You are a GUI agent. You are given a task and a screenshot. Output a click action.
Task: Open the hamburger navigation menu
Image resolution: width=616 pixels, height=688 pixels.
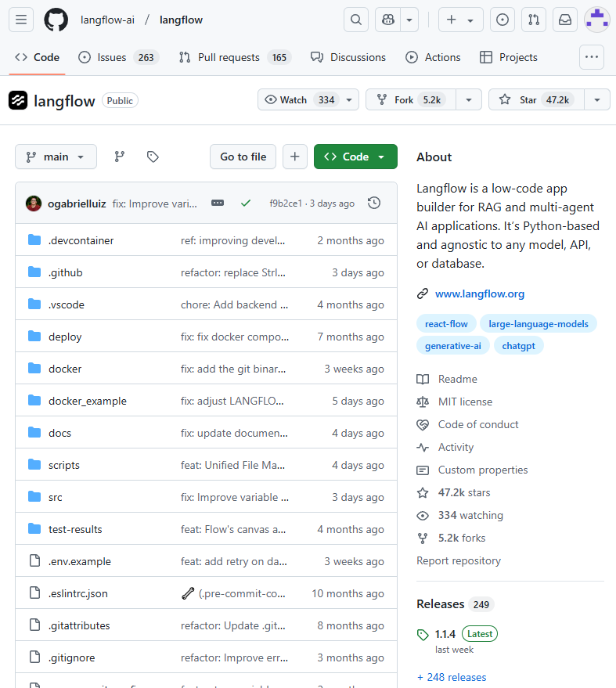click(x=21, y=20)
